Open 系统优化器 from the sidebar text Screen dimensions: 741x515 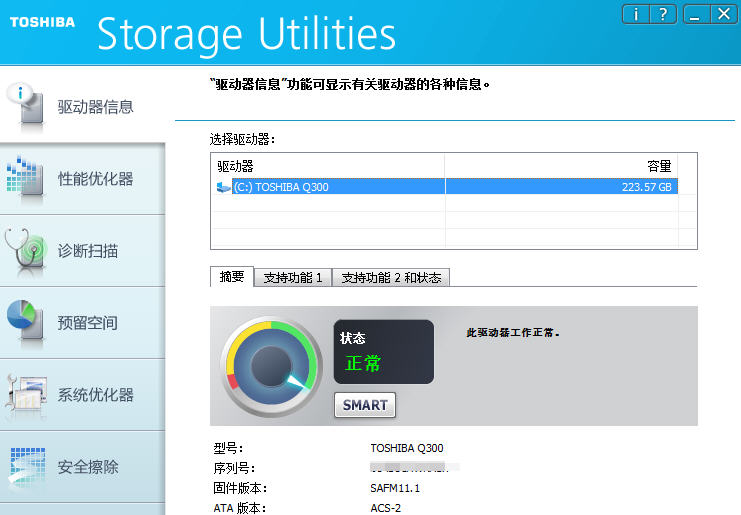point(95,395)
